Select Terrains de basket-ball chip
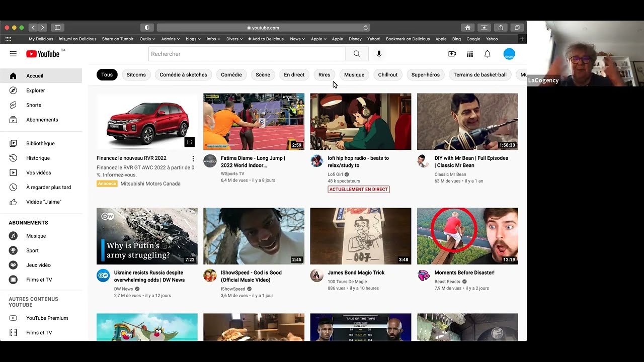Viewport: 644px width, 362px height. click(x=480, y=75)
